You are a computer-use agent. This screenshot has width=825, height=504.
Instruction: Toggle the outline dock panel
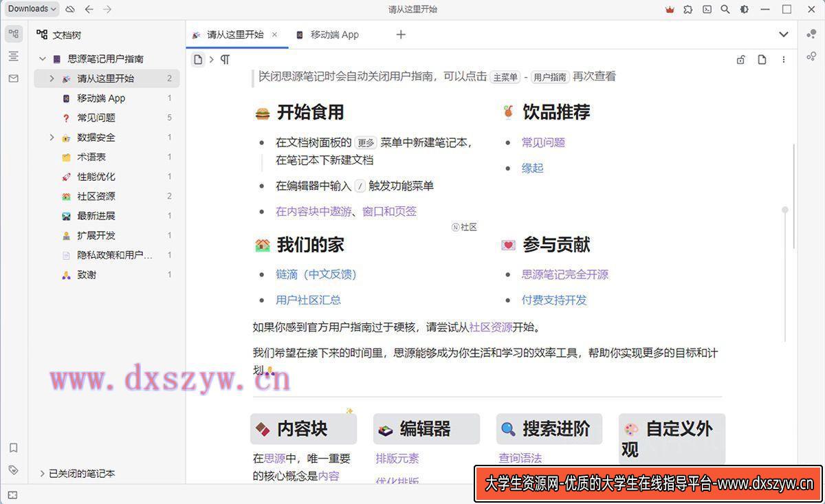click(x=13, y=56)
